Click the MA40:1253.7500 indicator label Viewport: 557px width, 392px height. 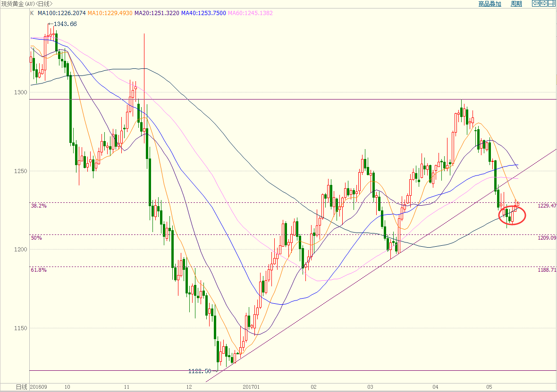pos(203,13)
